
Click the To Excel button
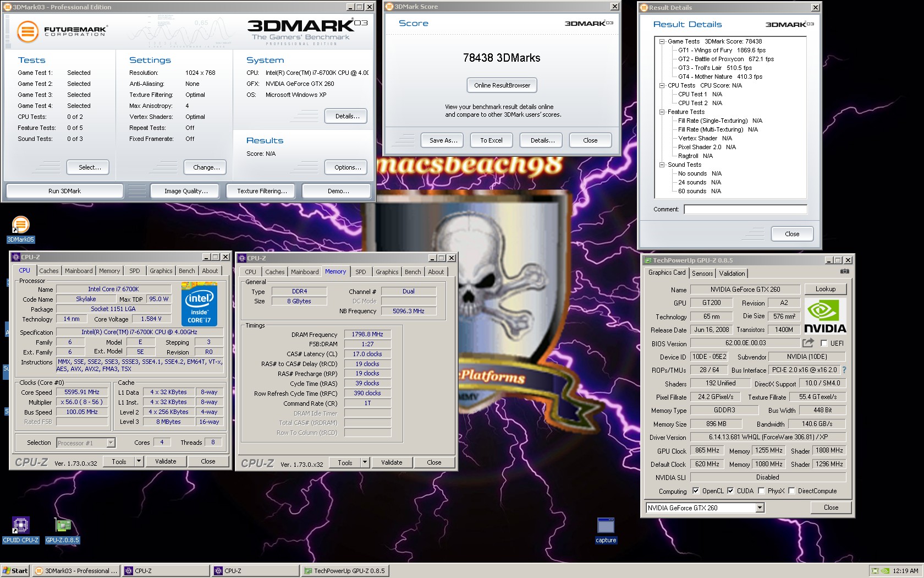point(491,140)
